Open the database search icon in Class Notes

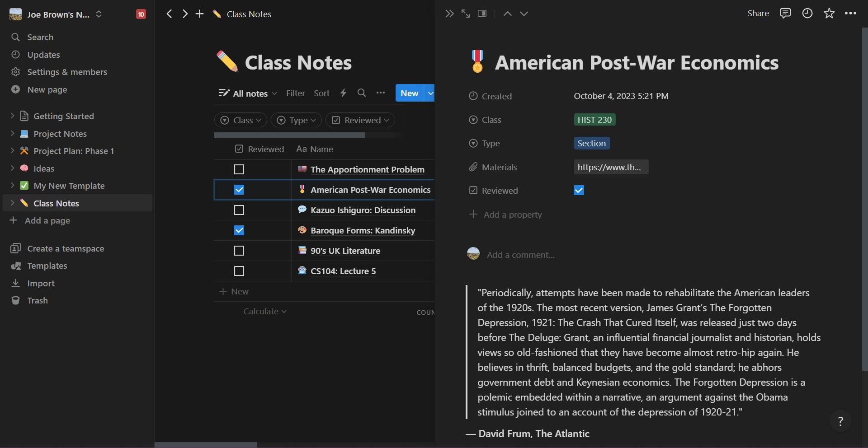362,93
